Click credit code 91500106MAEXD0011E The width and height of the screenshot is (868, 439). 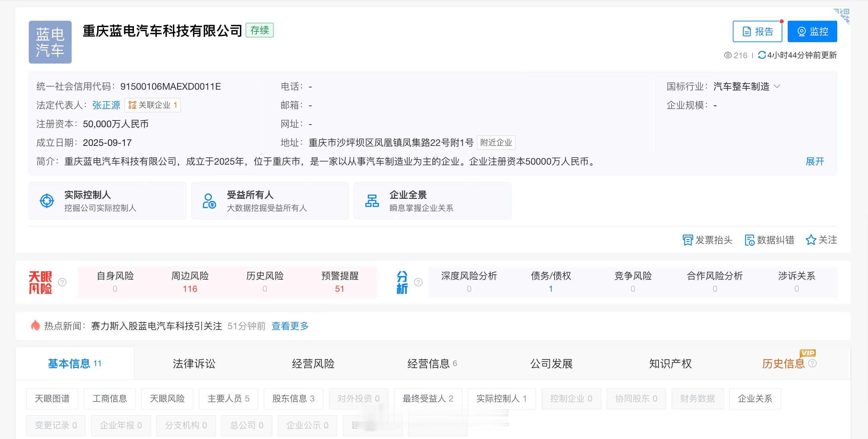[171, 87]
